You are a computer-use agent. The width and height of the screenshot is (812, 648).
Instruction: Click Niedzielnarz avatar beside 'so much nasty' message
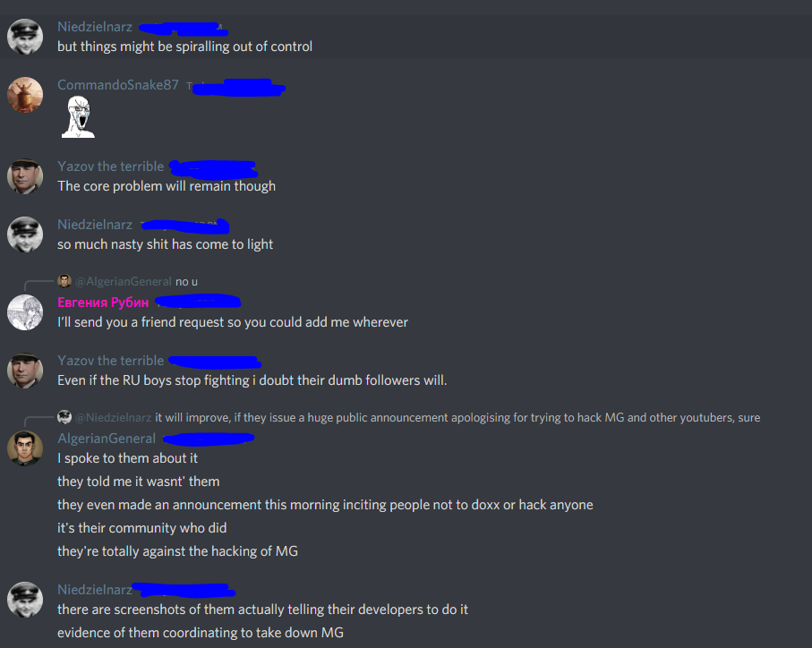25,234
